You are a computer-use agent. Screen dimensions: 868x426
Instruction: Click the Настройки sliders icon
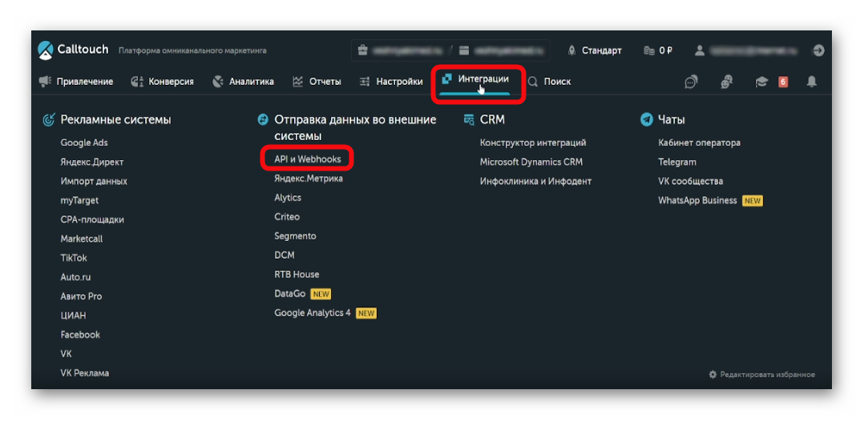[364, 82]
